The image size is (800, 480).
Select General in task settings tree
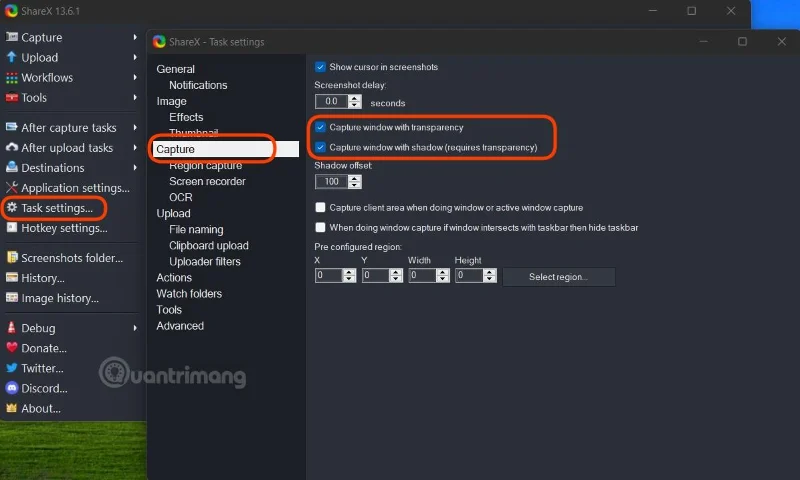[176, 69]
